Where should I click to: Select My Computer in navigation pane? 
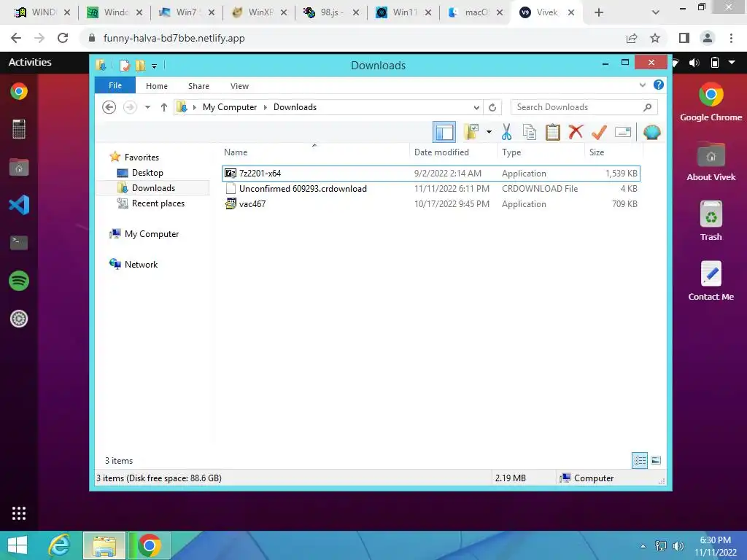click(152, 234)
